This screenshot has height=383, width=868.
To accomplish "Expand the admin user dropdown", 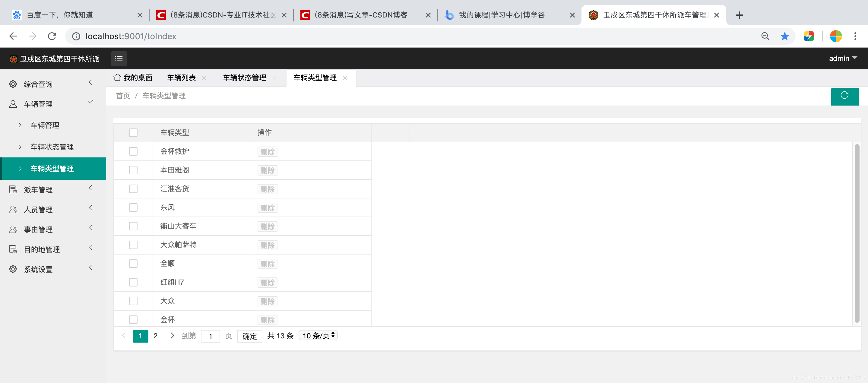I will tap(843, 58).
